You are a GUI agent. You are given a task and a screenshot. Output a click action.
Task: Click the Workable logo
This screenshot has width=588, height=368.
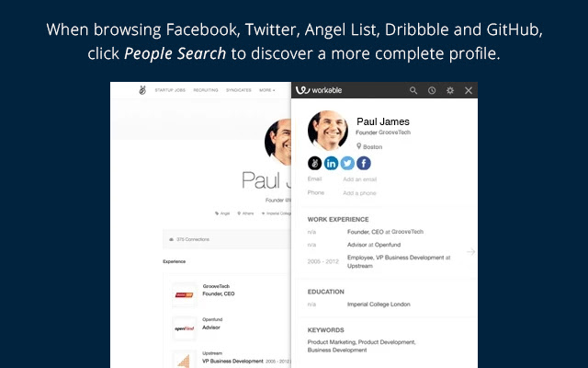(319, 90)
